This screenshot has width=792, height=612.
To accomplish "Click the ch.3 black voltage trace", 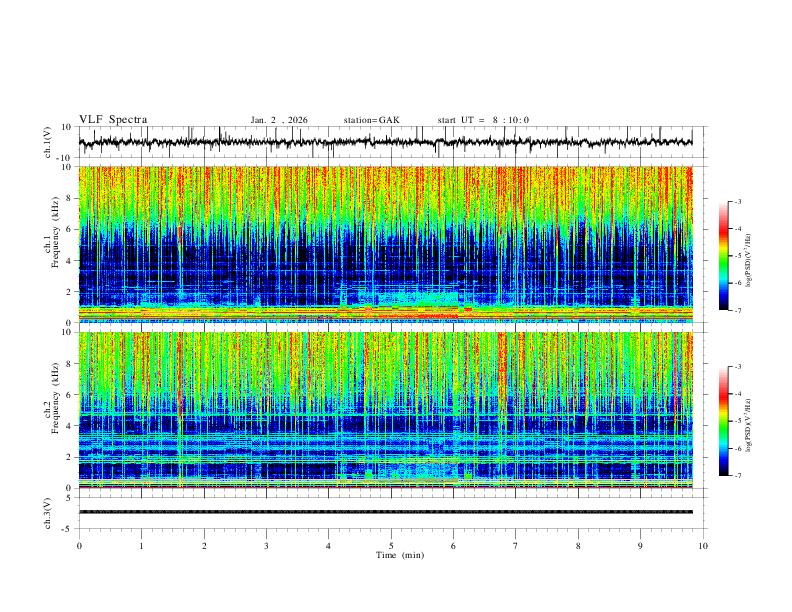I will (x=385, y=512).
